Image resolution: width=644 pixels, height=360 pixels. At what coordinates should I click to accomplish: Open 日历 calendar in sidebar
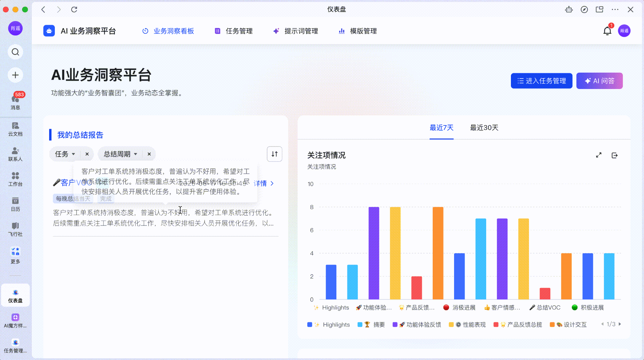point(15,204)
